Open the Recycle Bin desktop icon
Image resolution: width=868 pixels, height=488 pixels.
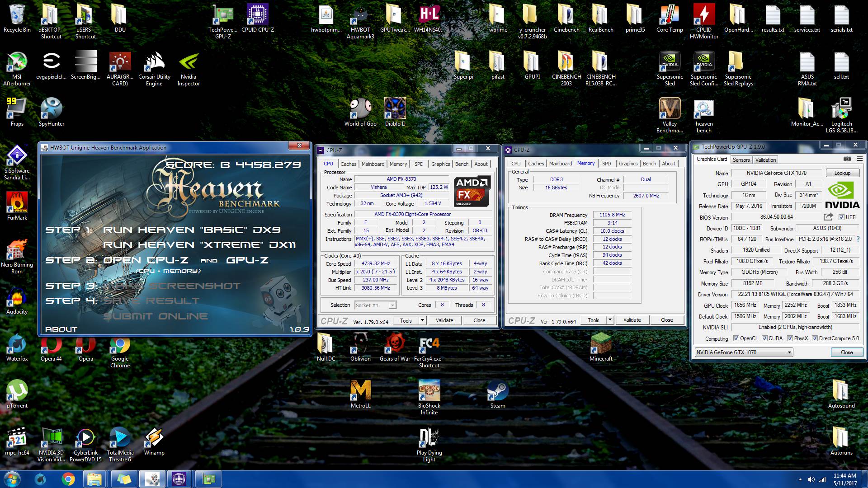pyautogui.click(x=17, y=18)
